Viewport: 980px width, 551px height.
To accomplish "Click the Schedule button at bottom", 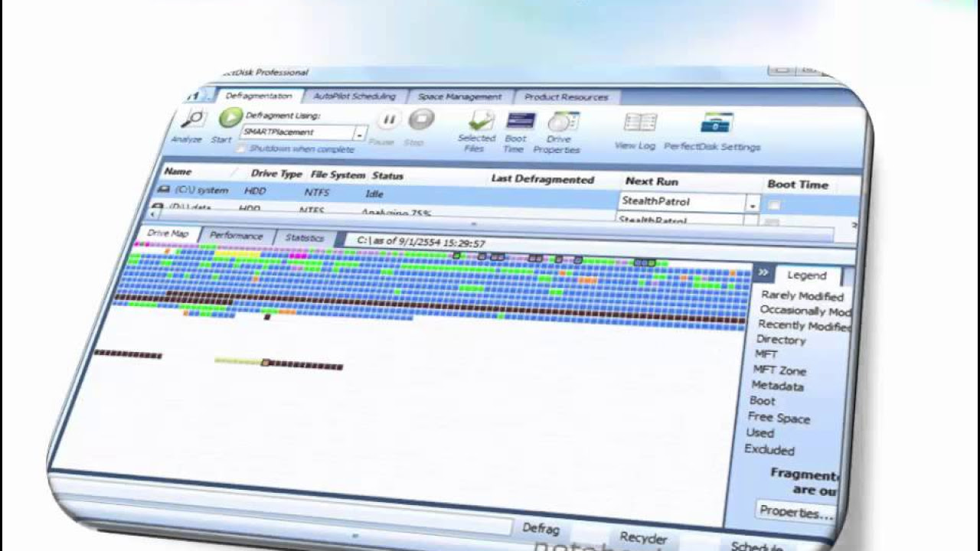I will click(x=756, y=546).
